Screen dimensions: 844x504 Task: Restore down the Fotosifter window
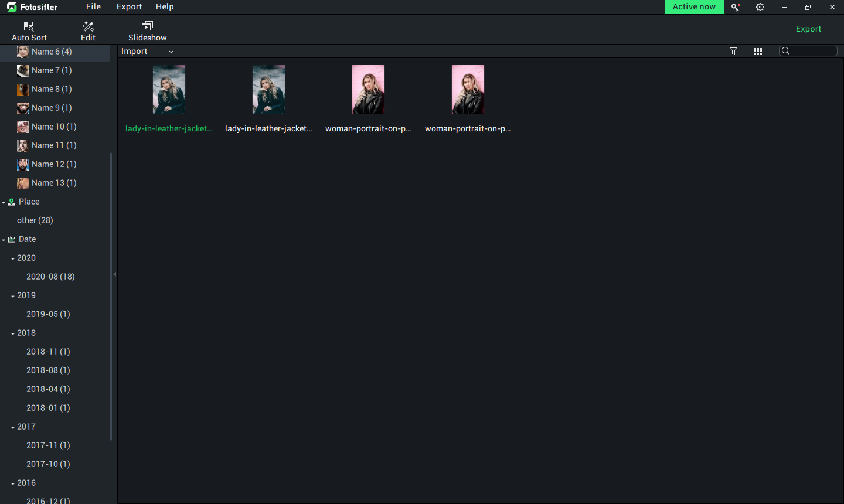(808, 7)
